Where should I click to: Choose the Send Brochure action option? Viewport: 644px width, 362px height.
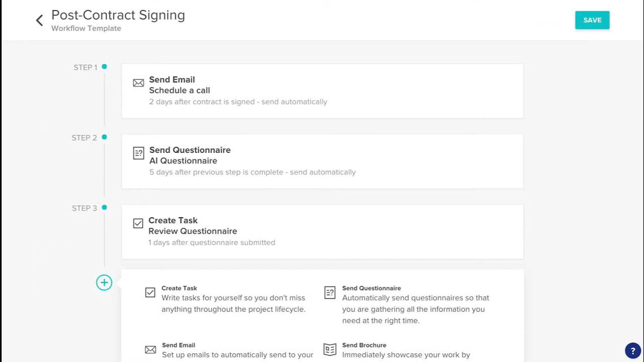click(406, 350)
